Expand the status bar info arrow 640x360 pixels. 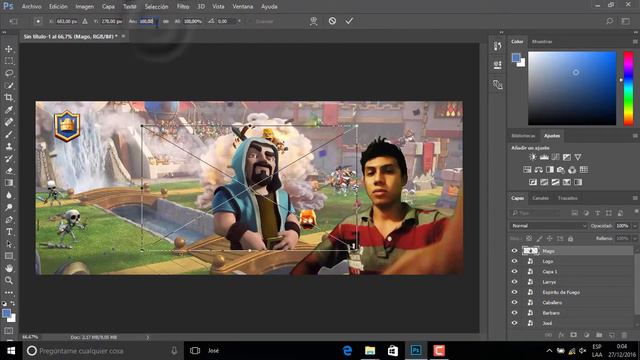click(x=148, y=338)
